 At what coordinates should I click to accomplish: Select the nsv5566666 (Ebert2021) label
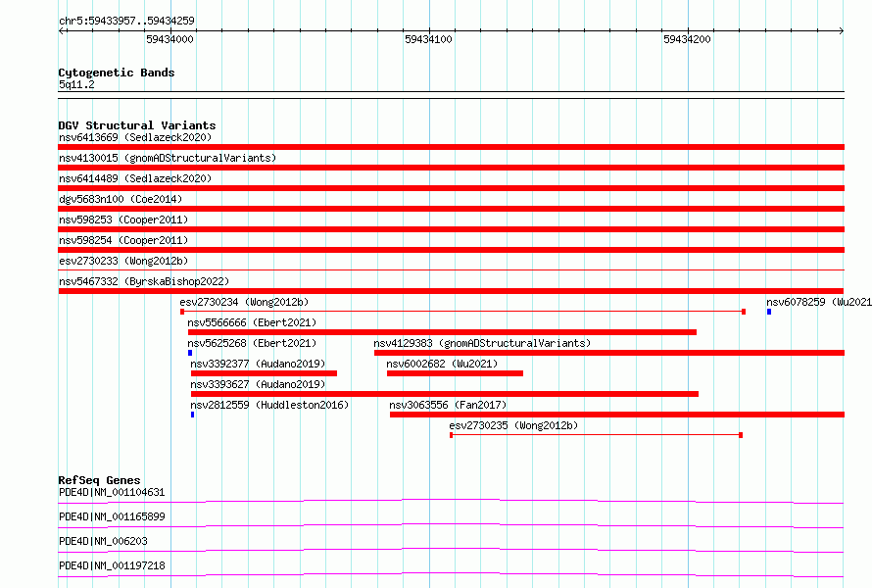coord(252,322)
